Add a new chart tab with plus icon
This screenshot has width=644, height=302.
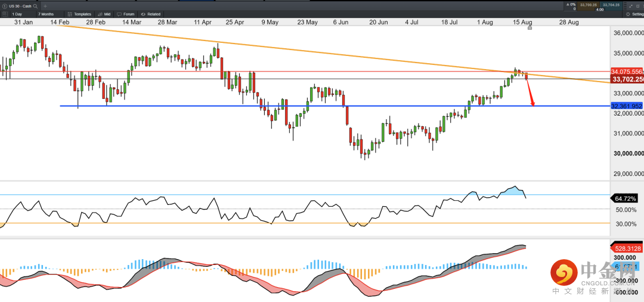[45, 6]
